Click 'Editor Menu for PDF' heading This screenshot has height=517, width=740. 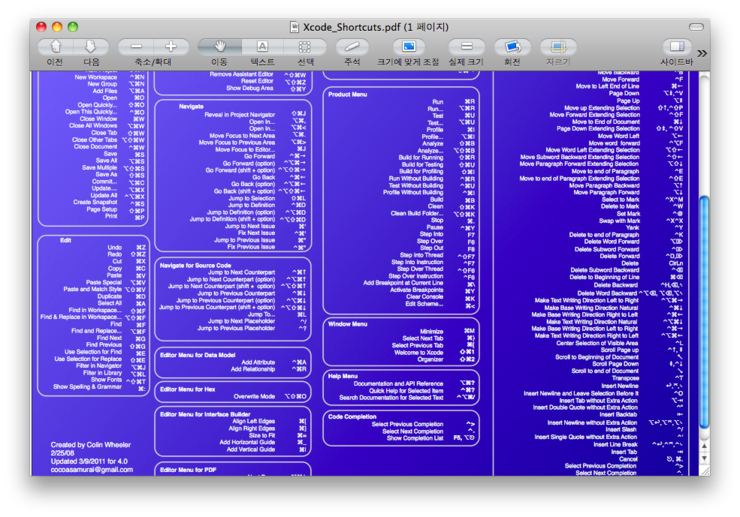tap(188, 470)
